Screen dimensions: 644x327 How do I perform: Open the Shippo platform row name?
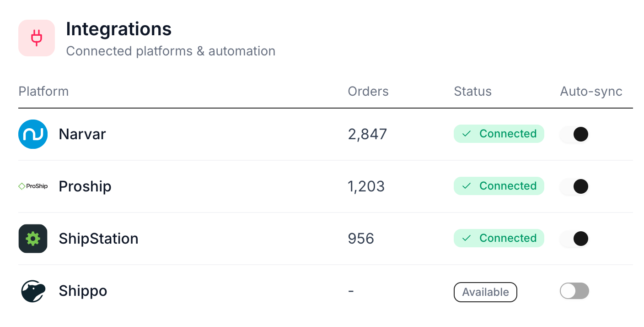point(83,291)
